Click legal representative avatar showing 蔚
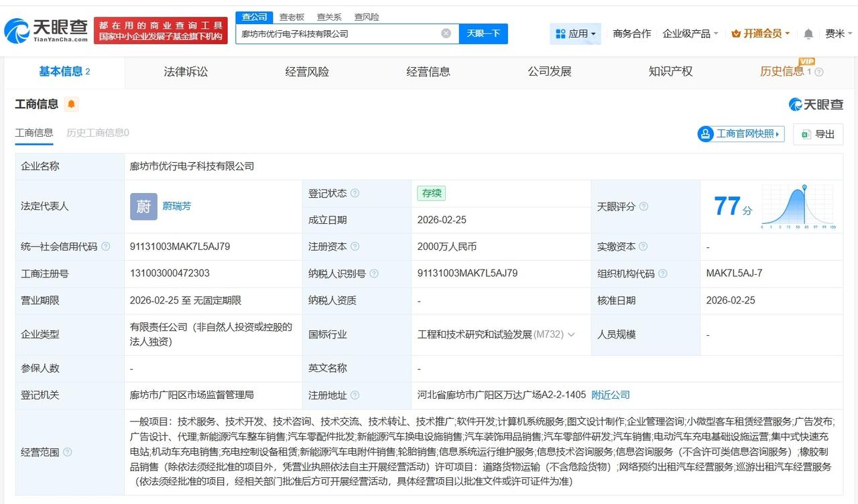 click(x=143, y=206)
